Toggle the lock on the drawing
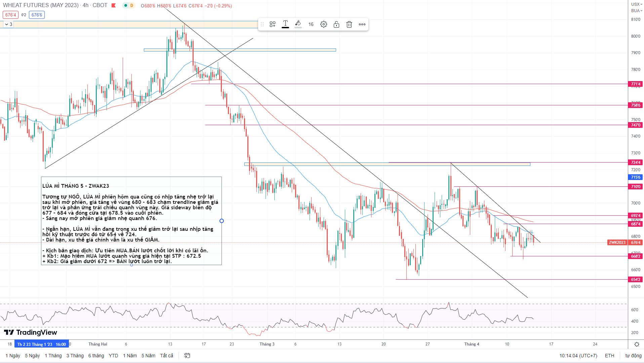This screenshot has height=363, width=644. [336, 24]
